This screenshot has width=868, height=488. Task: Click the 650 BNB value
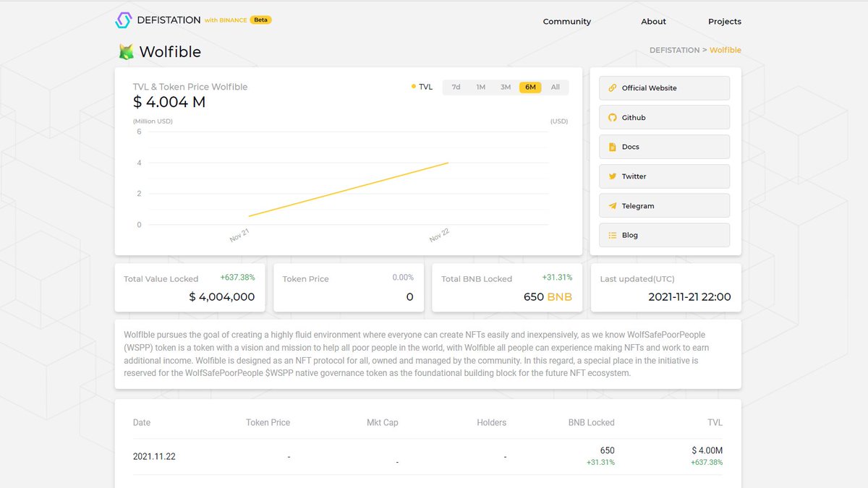coord(548,297)
